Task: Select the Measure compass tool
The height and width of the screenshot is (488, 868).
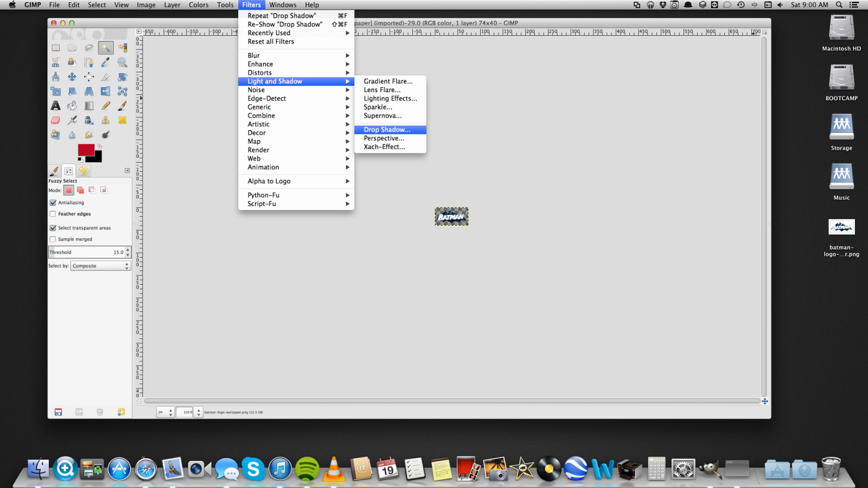Action: [55, 77]
